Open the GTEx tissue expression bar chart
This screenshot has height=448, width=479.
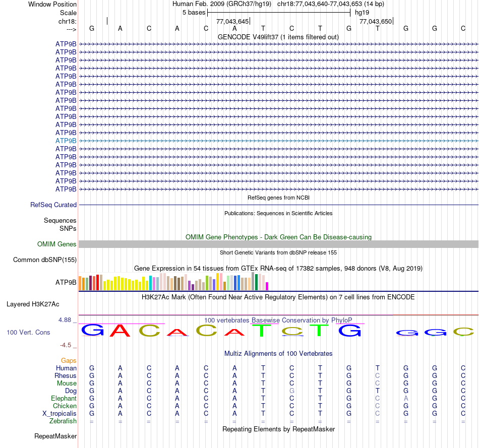pos(173,281)
